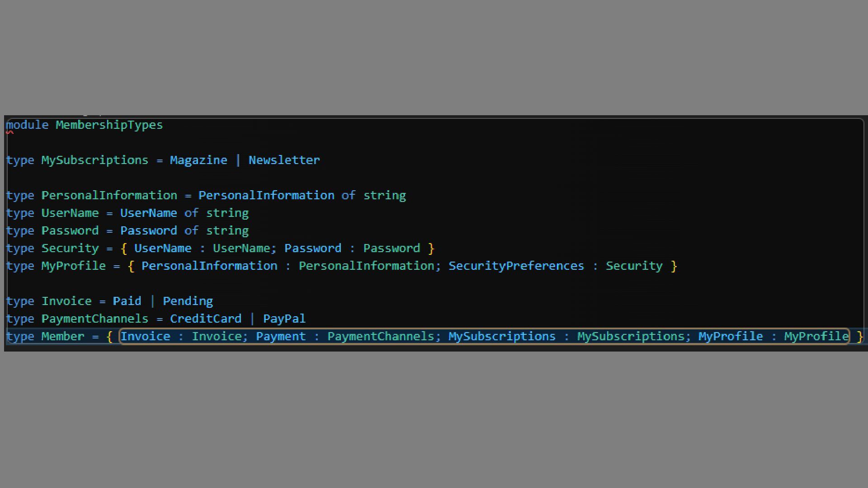868x488 pixels.
Task: Click the MembershipTypes module name
Action: (109, 125)
